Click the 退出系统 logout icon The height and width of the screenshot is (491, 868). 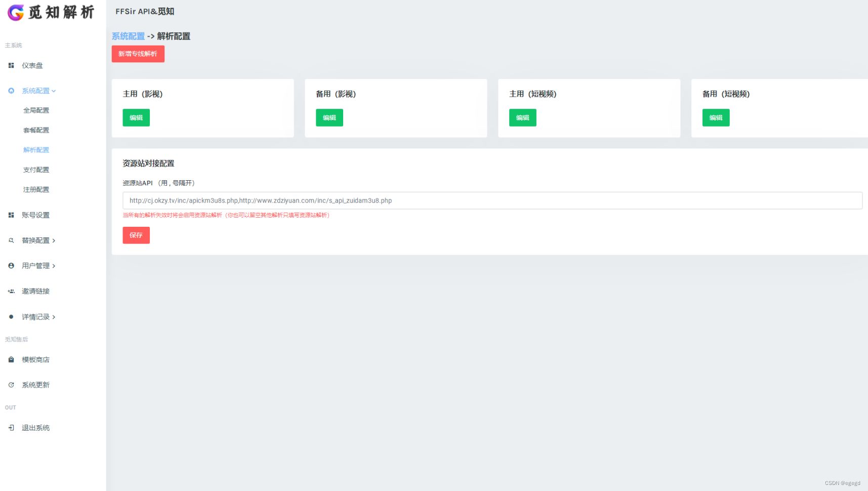pos(11,428)
